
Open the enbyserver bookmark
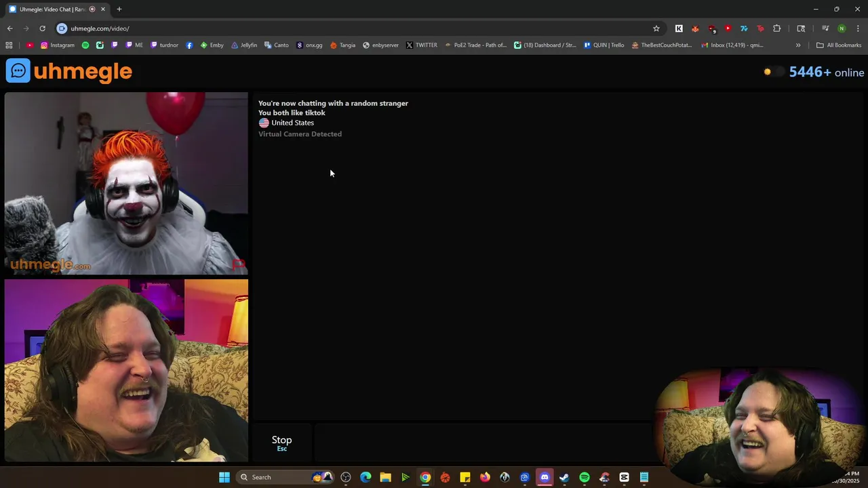(x=380, y=45)
